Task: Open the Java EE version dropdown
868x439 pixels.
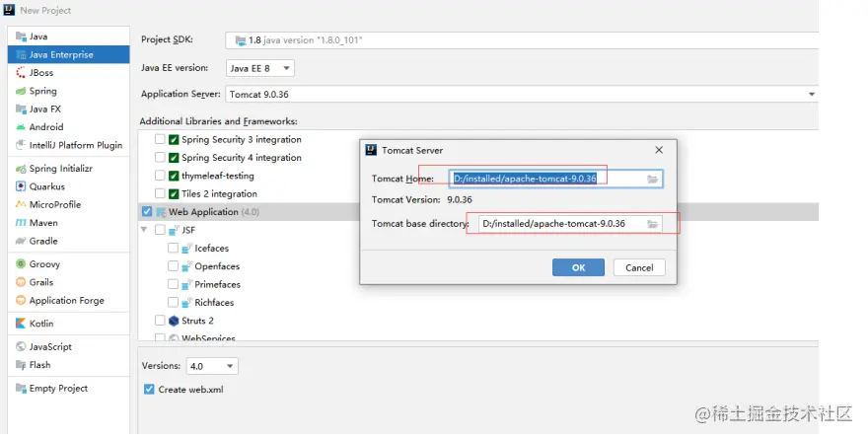Action: click(x=260, y=68)
